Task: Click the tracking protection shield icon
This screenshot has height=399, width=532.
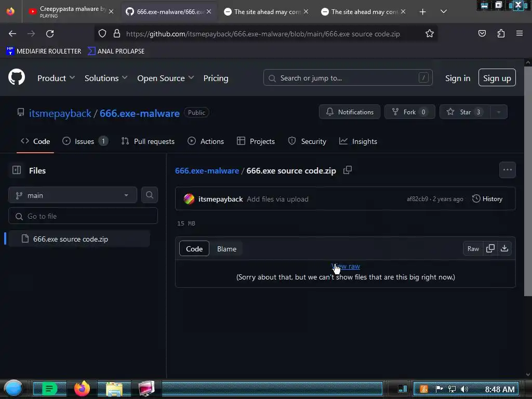Action: 102,34
